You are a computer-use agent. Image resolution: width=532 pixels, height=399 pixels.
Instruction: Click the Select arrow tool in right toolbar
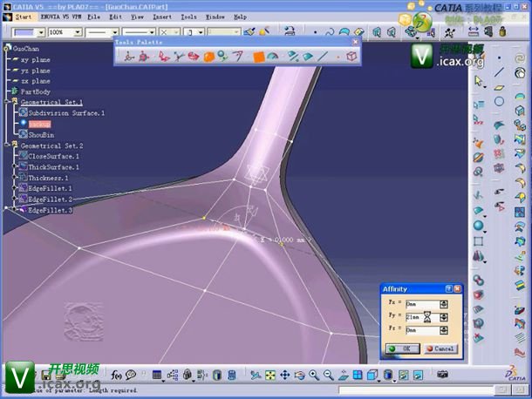point(479,81)
